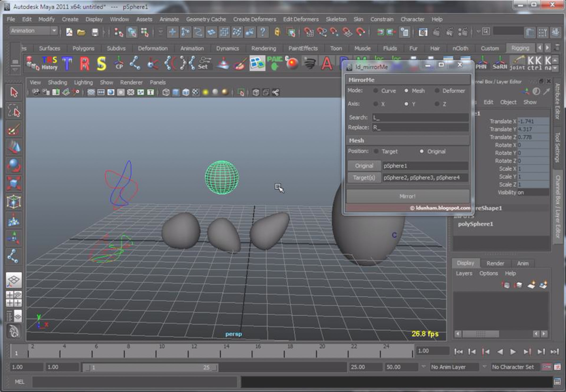566x392 pixels.
Task: Choose Target position radio button
Action: (x=376, y=151)
